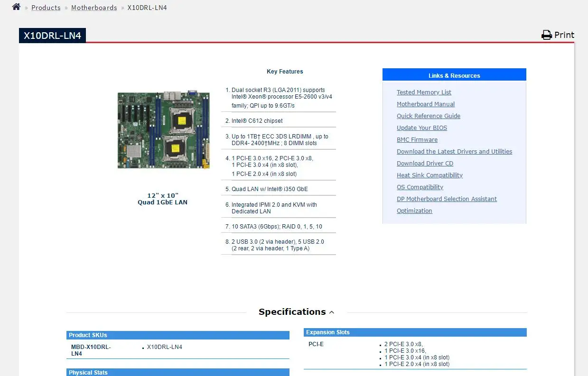Screen dimensions: 588x376
Task: Click the MBD-X10DRL-LN4 SKU label
Action: (91, 350)
